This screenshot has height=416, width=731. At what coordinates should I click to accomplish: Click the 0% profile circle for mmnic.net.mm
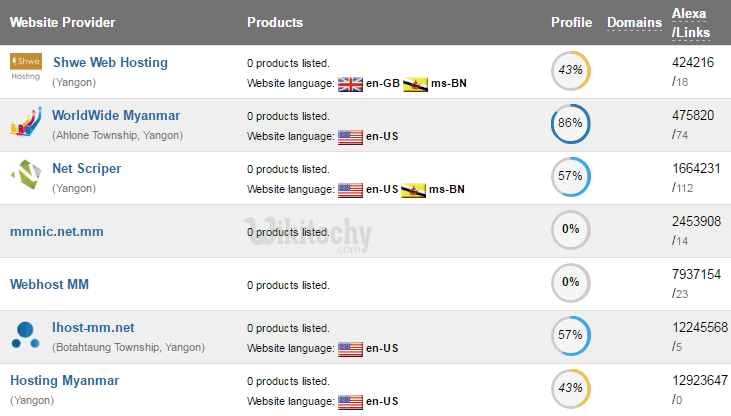click(570, 229)
